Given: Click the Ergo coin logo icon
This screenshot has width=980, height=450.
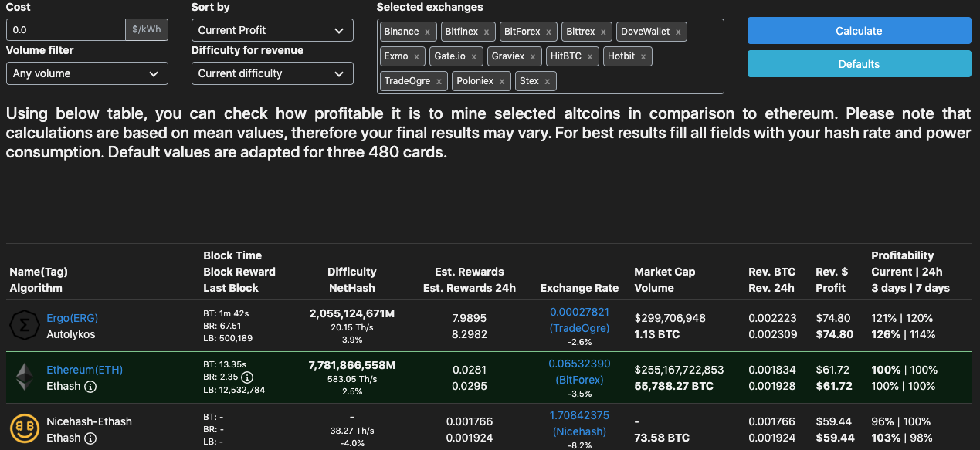Looking at the screenshot, I should 25,326.
